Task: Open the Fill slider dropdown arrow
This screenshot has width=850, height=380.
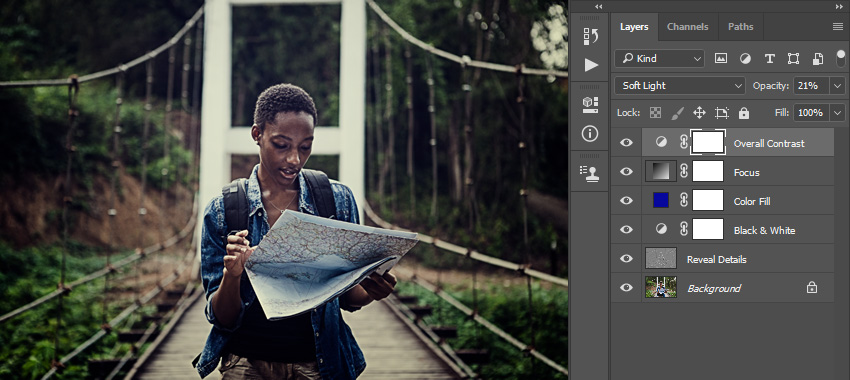Action: coord(838,113)
